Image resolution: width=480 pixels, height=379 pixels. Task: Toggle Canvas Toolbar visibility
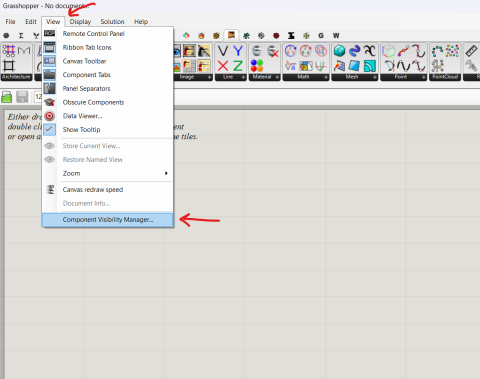107,61
